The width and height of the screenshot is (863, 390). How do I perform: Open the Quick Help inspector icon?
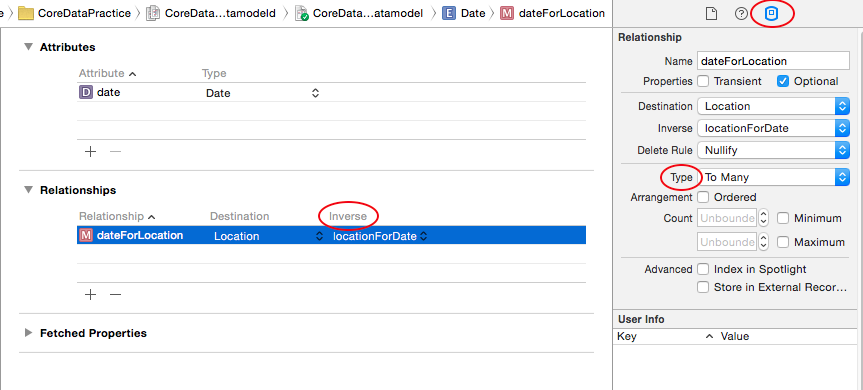pos(741,14)
